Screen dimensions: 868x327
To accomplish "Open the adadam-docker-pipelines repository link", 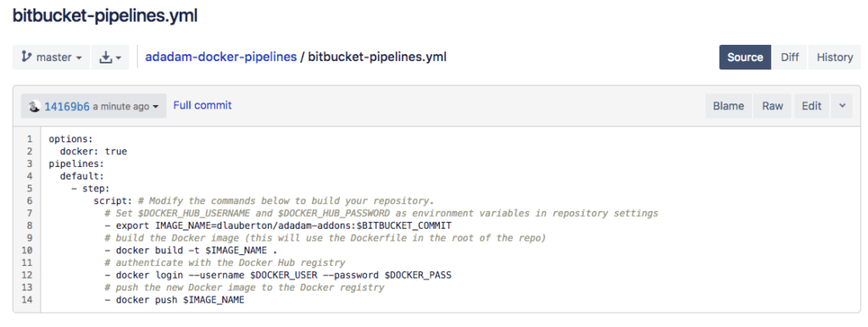I will pyautogui.click(x=221, y=57).
